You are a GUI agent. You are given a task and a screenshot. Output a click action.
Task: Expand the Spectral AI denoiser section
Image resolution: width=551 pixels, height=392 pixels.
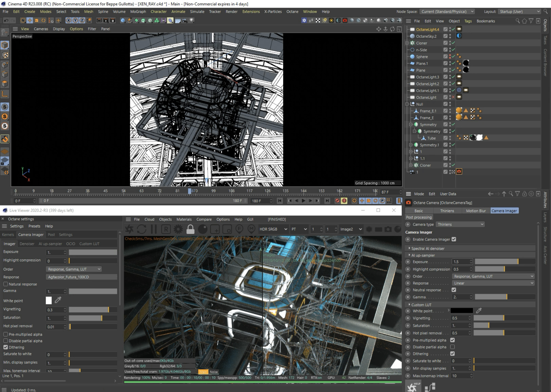[x=427, y=248]
